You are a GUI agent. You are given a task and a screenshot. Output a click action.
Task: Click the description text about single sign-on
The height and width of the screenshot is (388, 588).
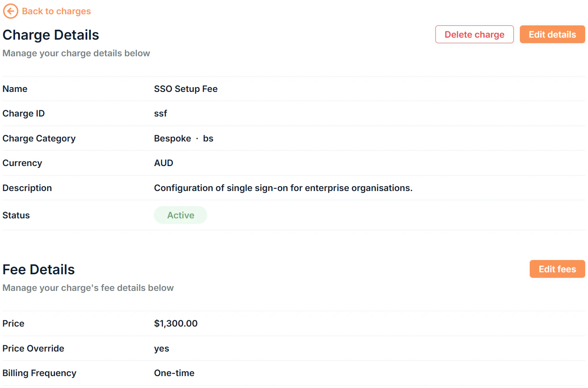coord(283,188)
